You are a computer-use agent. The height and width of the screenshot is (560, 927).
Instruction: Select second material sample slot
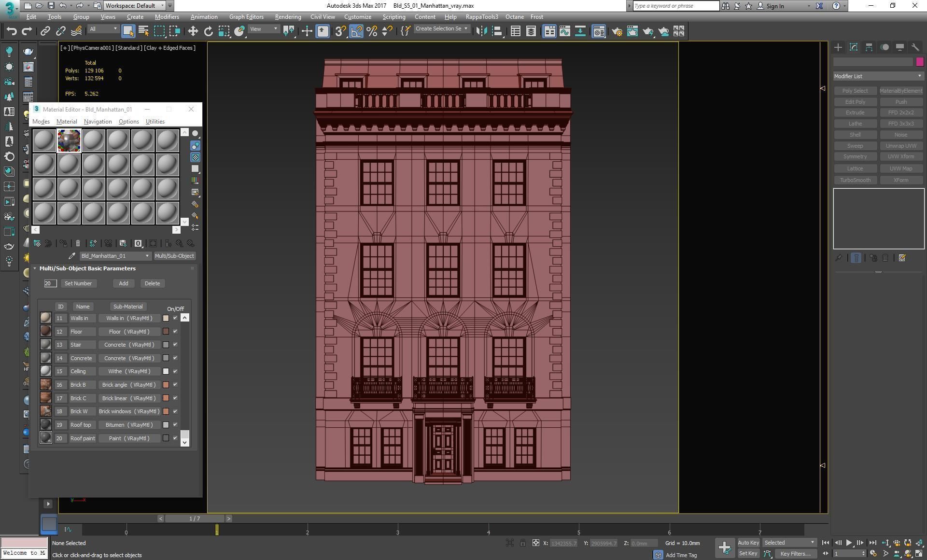[69, 140]
